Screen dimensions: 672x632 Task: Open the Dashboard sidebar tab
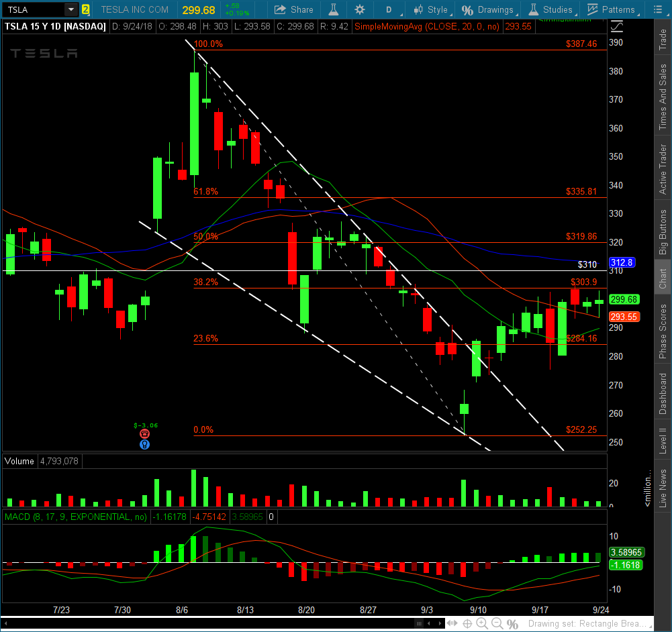663,394
